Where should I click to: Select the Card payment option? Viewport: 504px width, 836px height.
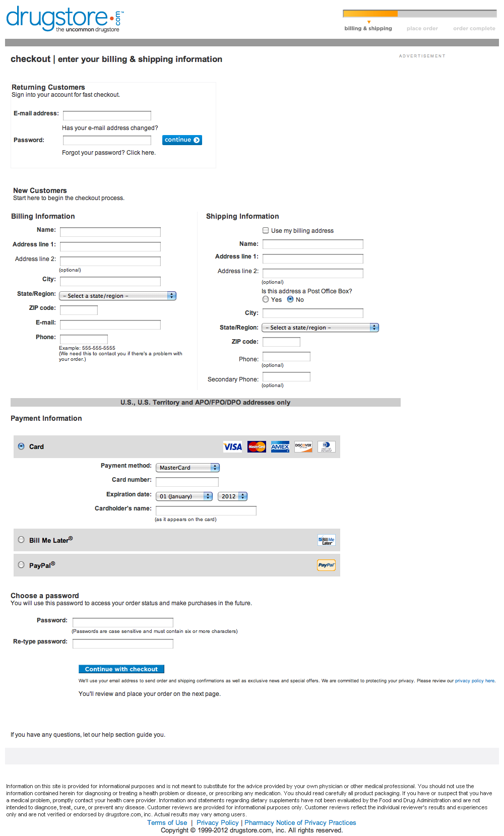(21, 446)
